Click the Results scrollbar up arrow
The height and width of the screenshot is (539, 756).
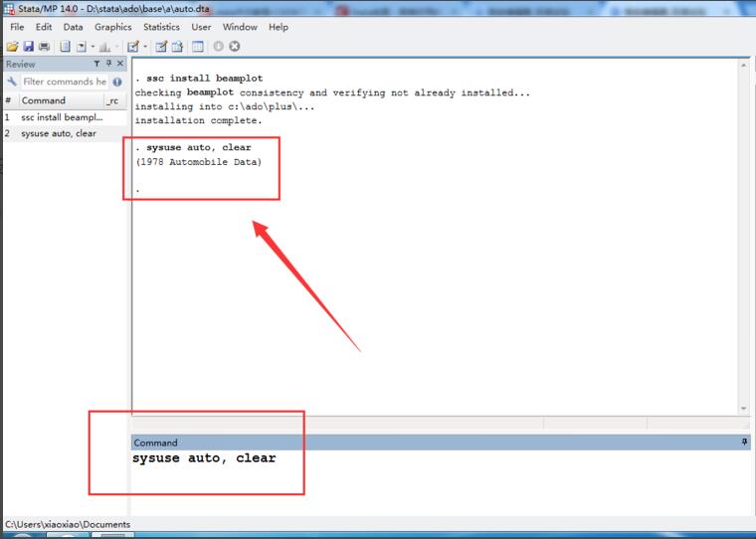pyautogui.click(x=743, y=65)
